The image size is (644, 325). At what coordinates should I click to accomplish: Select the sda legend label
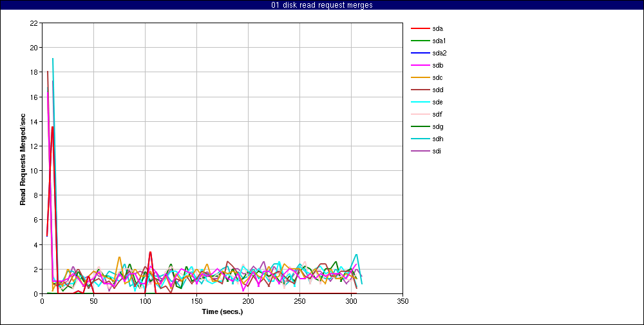pyautogui.click(x=437, y=29)
